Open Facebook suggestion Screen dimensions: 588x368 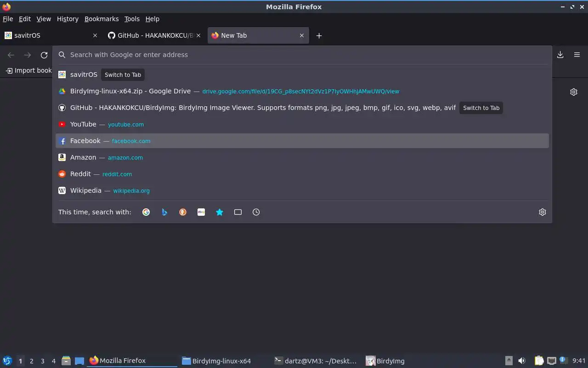[x=302, y=141]
